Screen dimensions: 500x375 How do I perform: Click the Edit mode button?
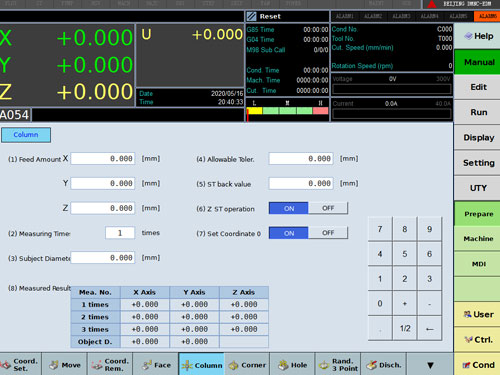478,87
